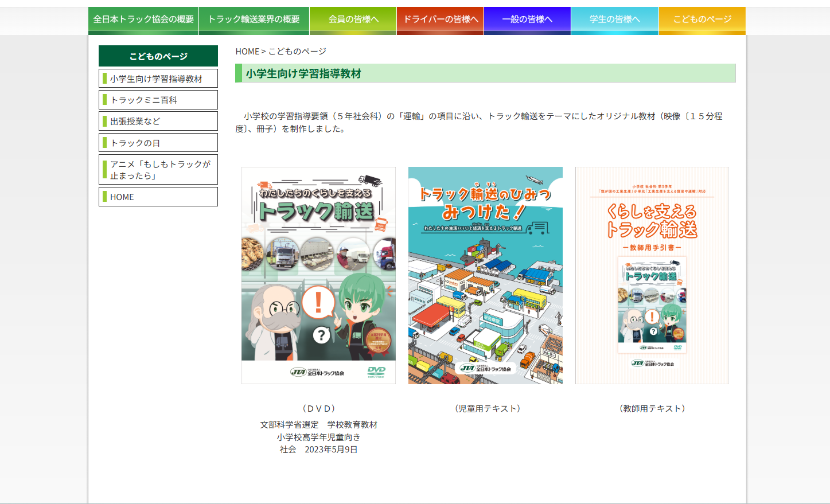Open the red ドライバーの皆様へ tab
This screenshot has width=830, height=504.
[440, 19]
